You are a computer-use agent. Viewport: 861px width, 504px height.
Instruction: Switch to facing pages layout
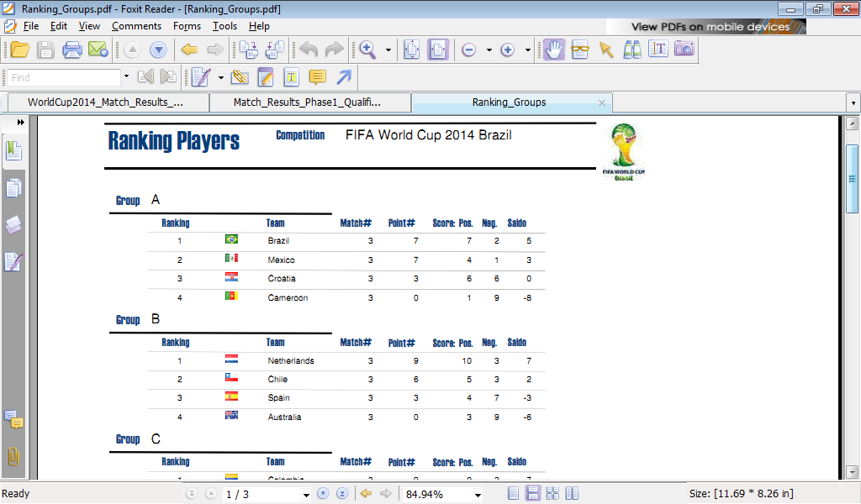572,494
